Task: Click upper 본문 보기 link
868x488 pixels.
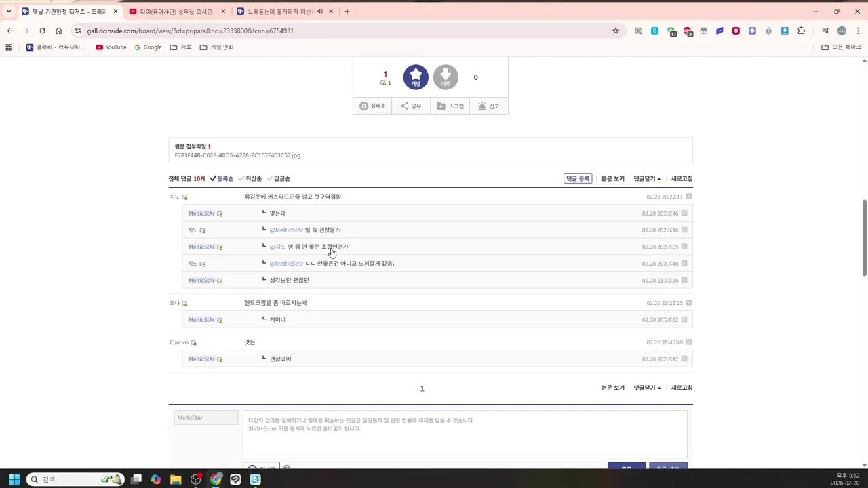Action: (x=613, y=179)
